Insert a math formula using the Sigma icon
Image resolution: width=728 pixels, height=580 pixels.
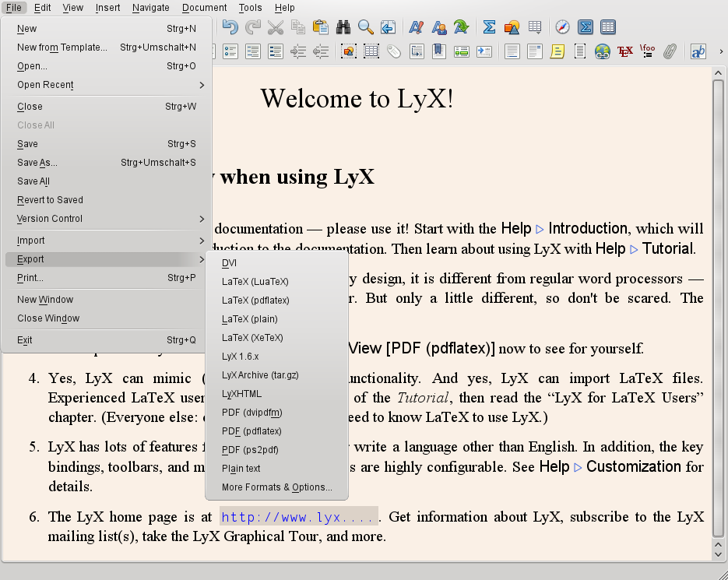pos(488,27)
